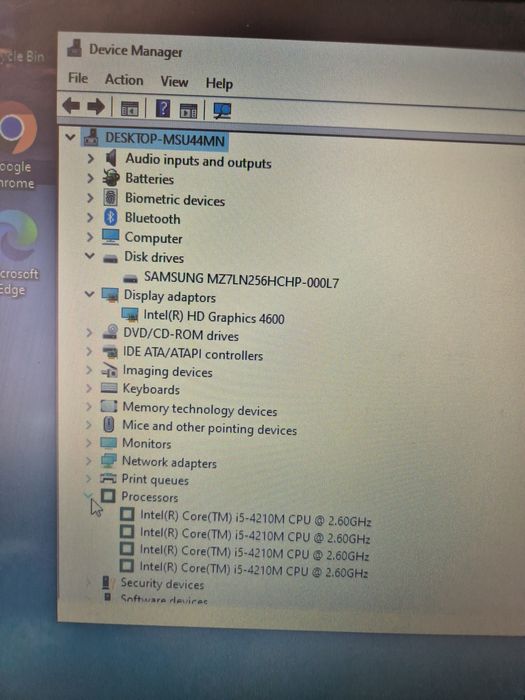Open the View menu
Image resolution: width=525 pixels, height=700 pixels.
click(174, 82)
